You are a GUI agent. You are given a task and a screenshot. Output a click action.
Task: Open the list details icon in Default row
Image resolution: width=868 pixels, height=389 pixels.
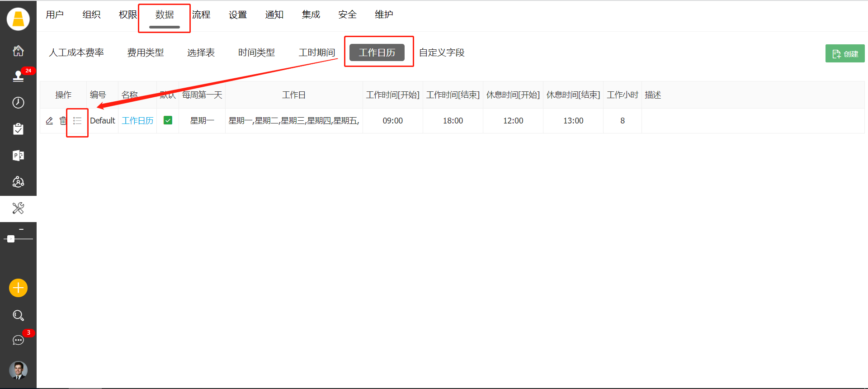[x=77, y=121]
